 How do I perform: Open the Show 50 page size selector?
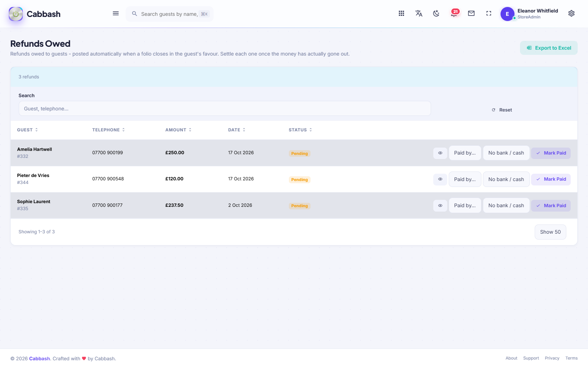(550, 232)
